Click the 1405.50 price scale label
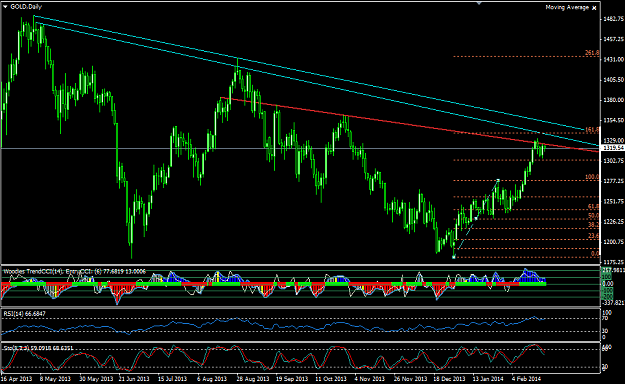This screenshot has width=625, height=384. coord(614,80)
